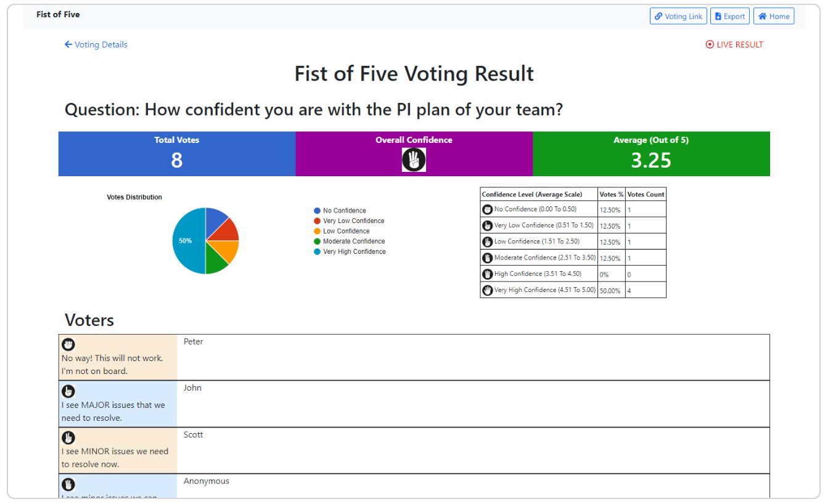The image size is (825, 504).
Task: Click the High Confidence hand icon in table
Action: [487, 274]
